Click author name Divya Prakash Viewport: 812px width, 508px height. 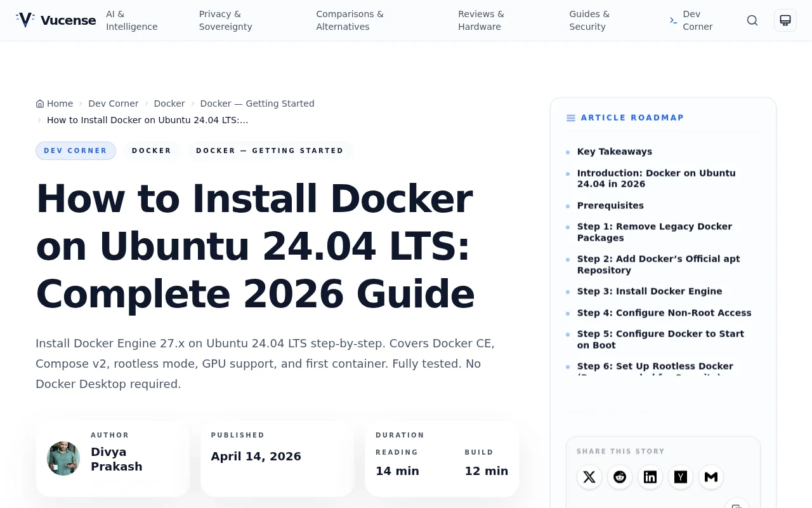point(117,459)
